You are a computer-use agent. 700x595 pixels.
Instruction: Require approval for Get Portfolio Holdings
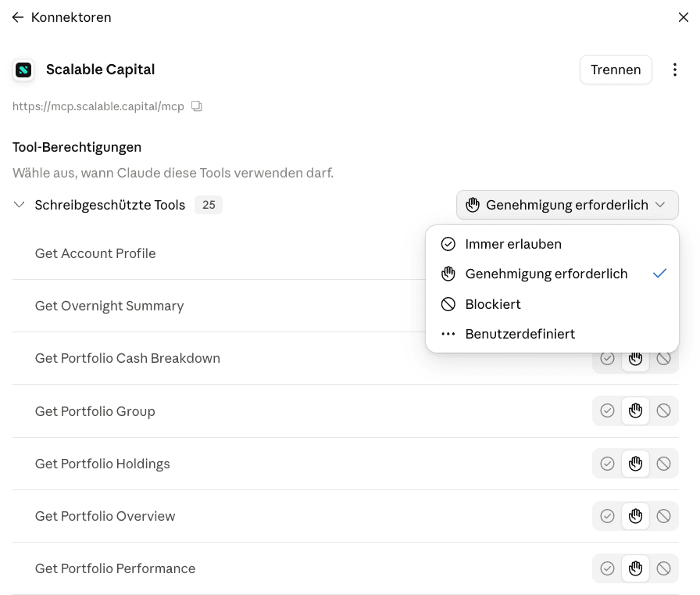click(x=635, y=464)
